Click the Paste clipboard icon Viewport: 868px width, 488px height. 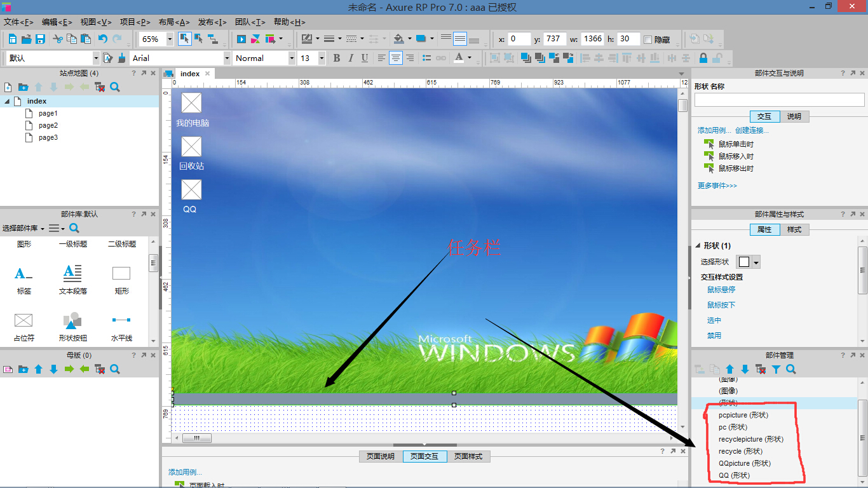(x=86, y=39)
